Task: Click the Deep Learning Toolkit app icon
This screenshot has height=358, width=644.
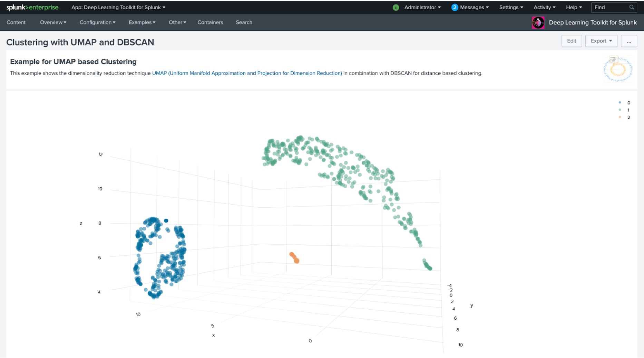Action: click(538, 22)
